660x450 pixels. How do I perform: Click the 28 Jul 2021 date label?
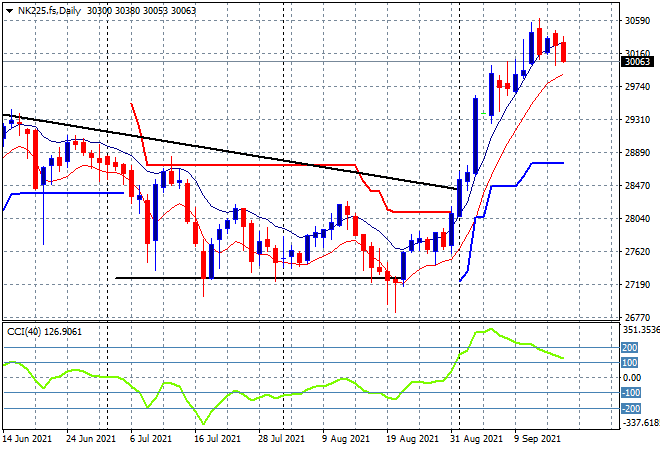pos(281,439)
